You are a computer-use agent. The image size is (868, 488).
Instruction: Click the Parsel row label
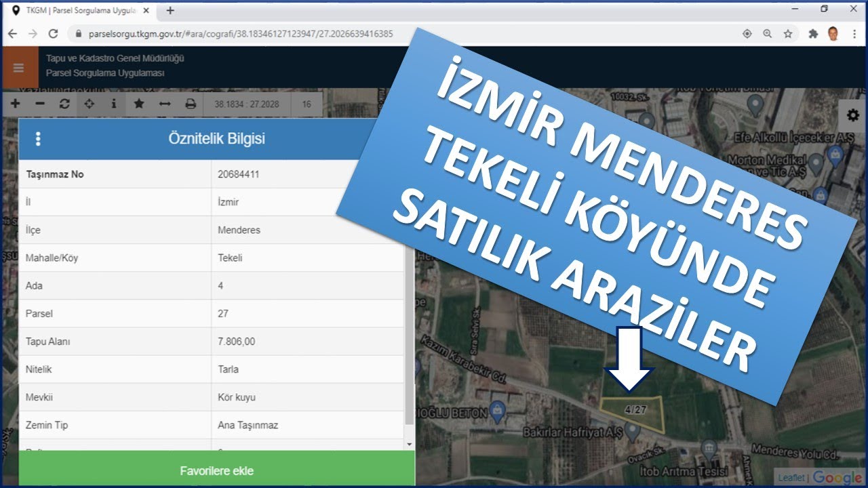click(39, 314)
